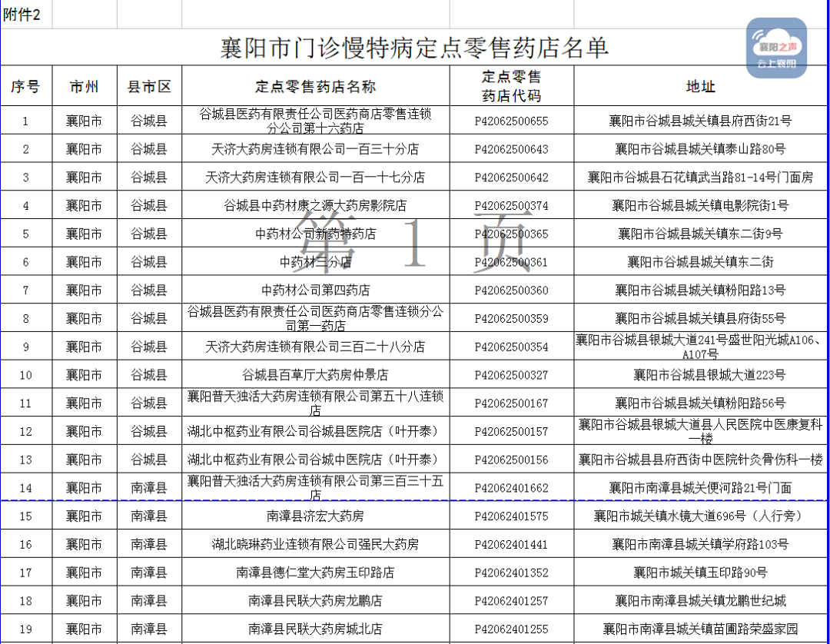Select pharmacy name 湖北晓琳药业连锁有限公司强民大药房
Image resolution: width=830 pixels, height=644 pixels.
[x=316, y=545]
